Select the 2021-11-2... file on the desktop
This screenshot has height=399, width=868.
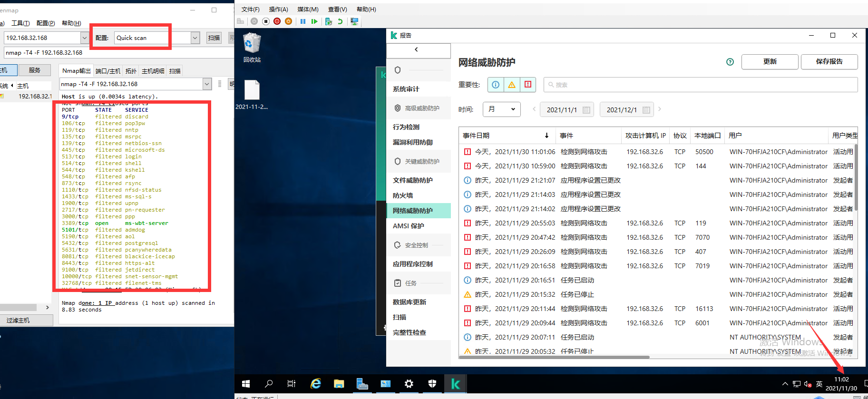click(252, 95)
